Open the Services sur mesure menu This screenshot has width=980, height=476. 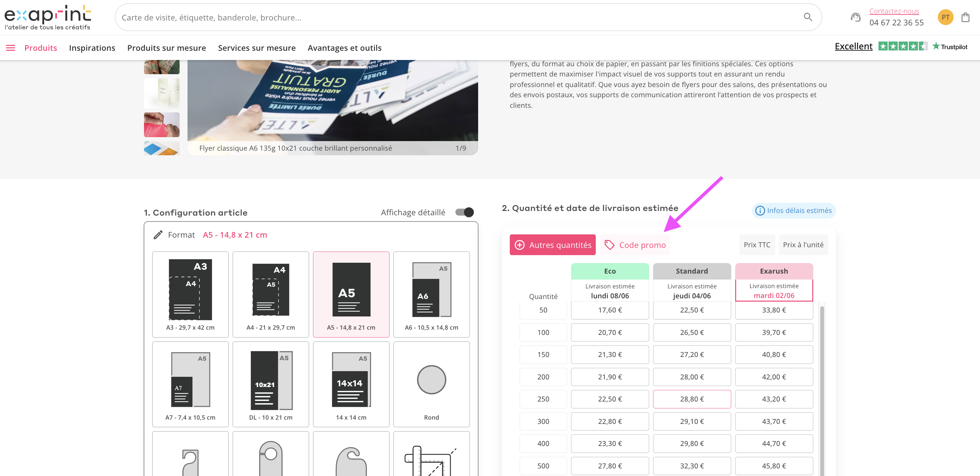tap(256, 47)
